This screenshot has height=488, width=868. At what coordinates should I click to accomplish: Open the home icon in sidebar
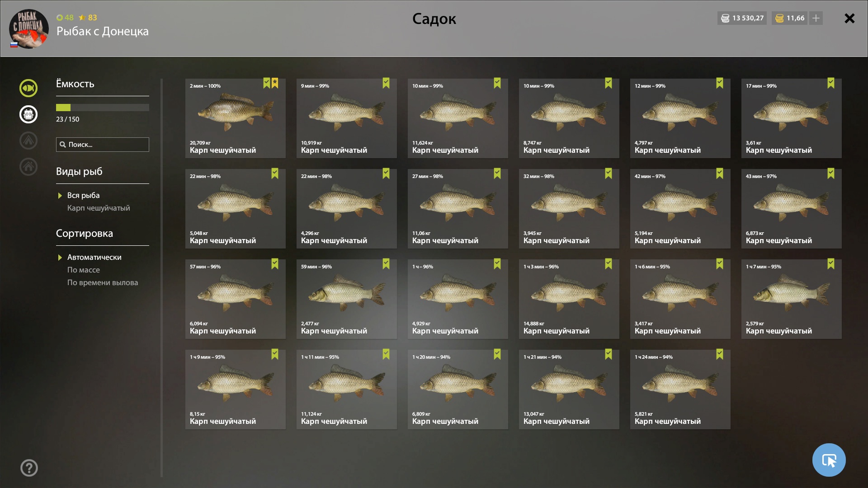point(28,167)
